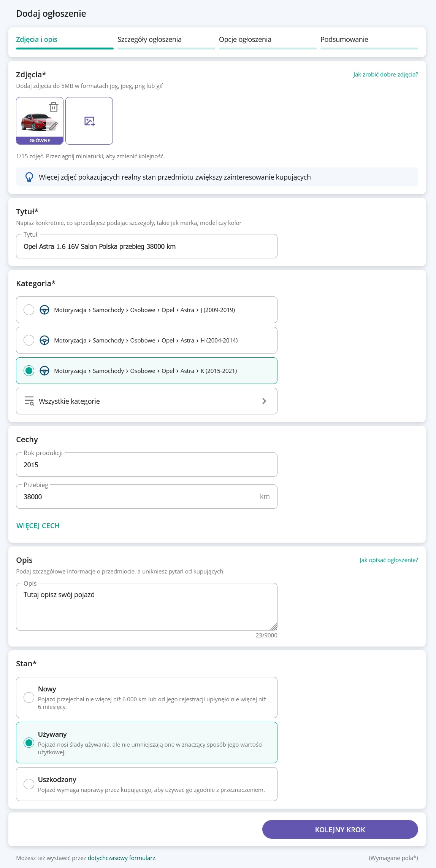Click the lightbulb tip icon
436x868 pixels.
point(29,177)
